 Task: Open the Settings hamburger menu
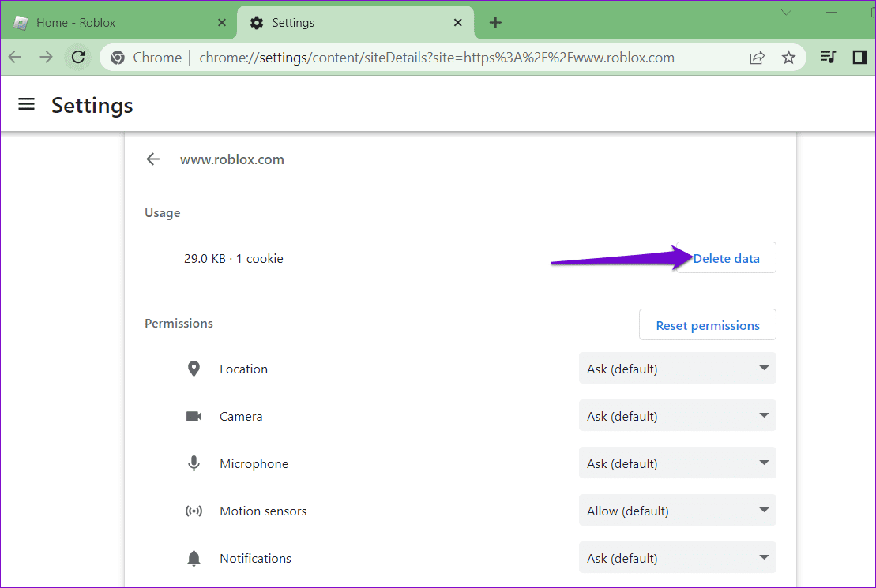pyautogui.click(x=26, y=103)
